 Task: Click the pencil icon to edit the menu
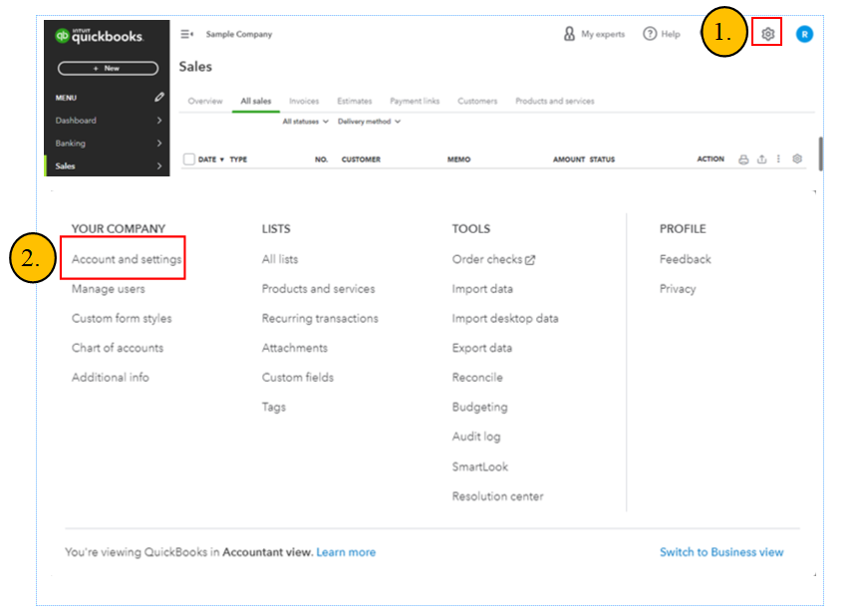tap(159, 98)
